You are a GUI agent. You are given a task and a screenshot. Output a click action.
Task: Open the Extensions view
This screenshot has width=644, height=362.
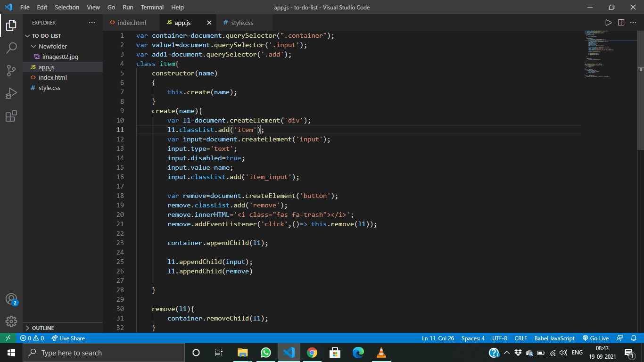tap(11, 116)
